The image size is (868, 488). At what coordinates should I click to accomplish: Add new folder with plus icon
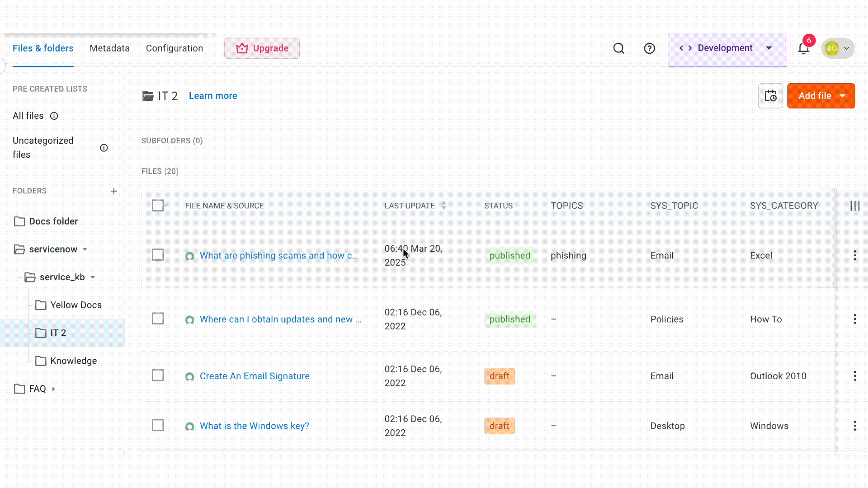(113, 191)
